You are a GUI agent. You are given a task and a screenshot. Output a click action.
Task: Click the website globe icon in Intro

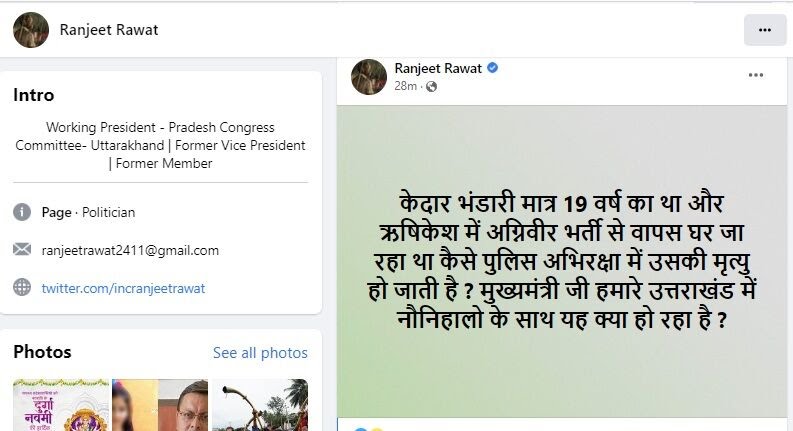tap(22, 287)
